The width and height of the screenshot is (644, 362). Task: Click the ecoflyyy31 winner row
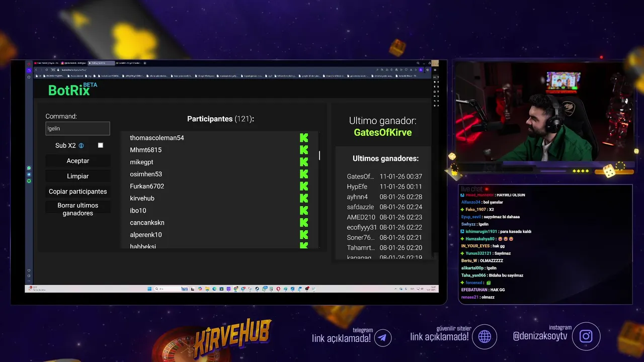pos(384,227)
